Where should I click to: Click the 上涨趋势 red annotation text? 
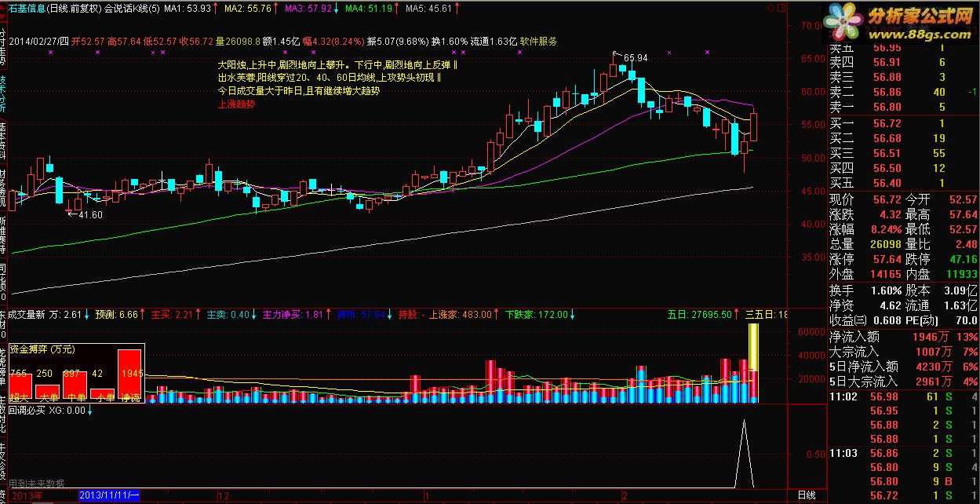[x=235, y=104]
